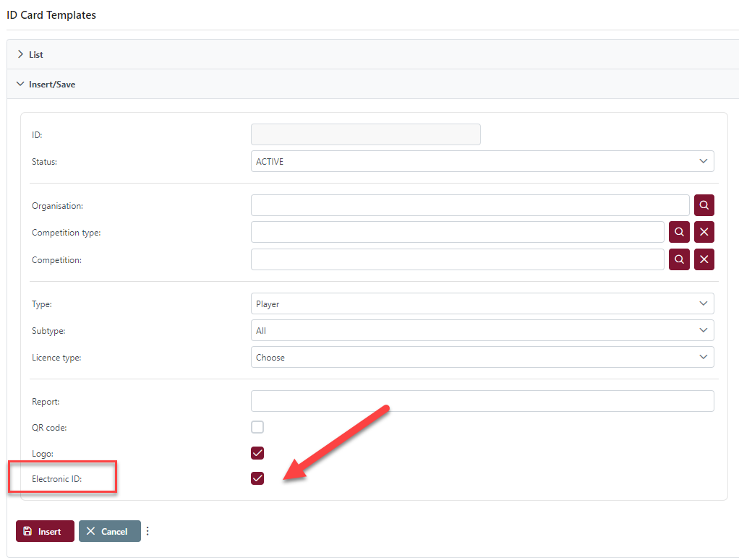Uncheck the Logo checkbox
The image size is (739, 560).
[257, 453]
